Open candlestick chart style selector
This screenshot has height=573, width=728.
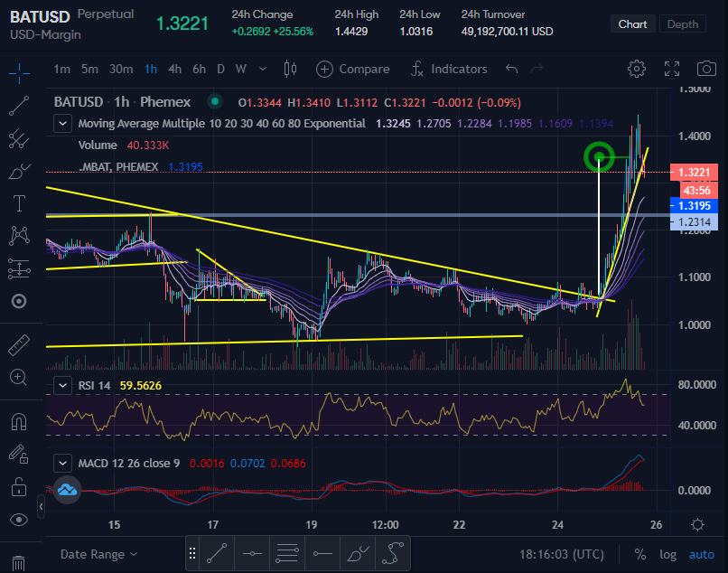coord(290,69)
